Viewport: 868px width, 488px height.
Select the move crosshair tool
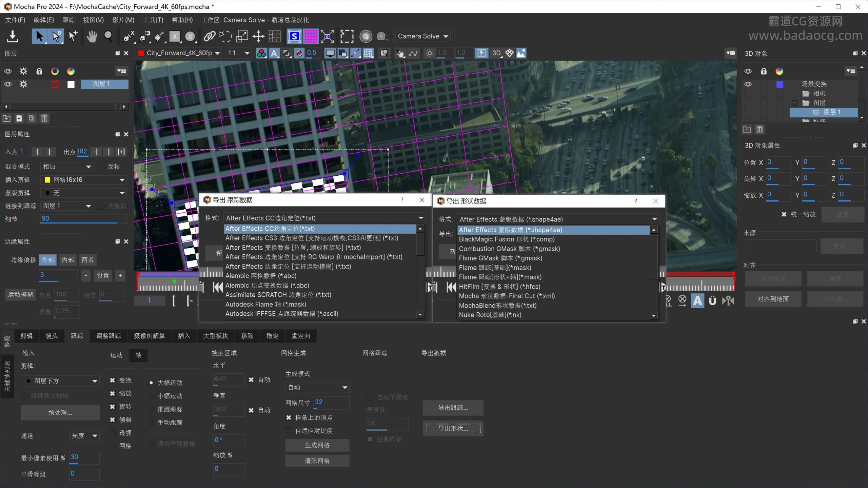258,36
